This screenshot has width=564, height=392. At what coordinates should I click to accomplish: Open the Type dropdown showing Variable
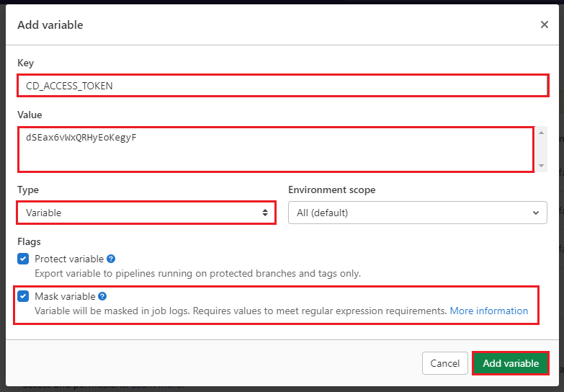pos(144,213)
